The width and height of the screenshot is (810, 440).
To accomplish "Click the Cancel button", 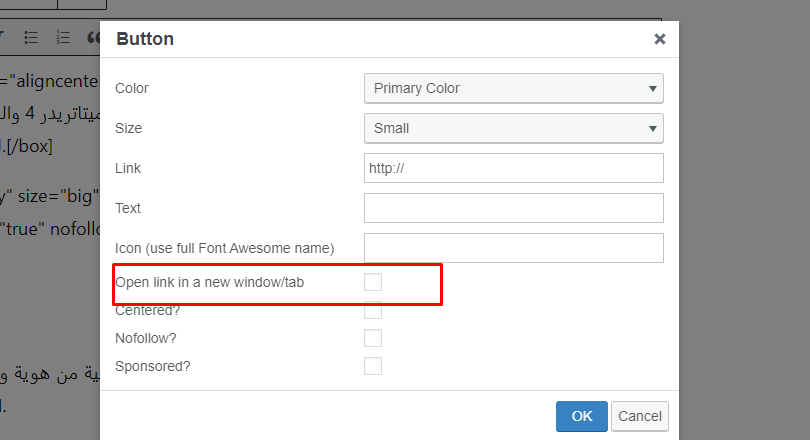I will pyautogui.click(x=640, y=416).
